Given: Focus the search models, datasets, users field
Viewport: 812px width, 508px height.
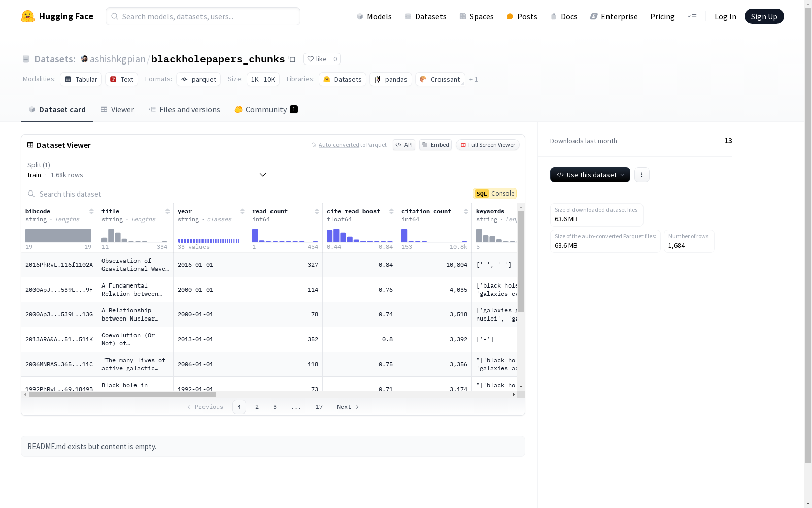Looking at the screenshot, I should coord(203,16).
